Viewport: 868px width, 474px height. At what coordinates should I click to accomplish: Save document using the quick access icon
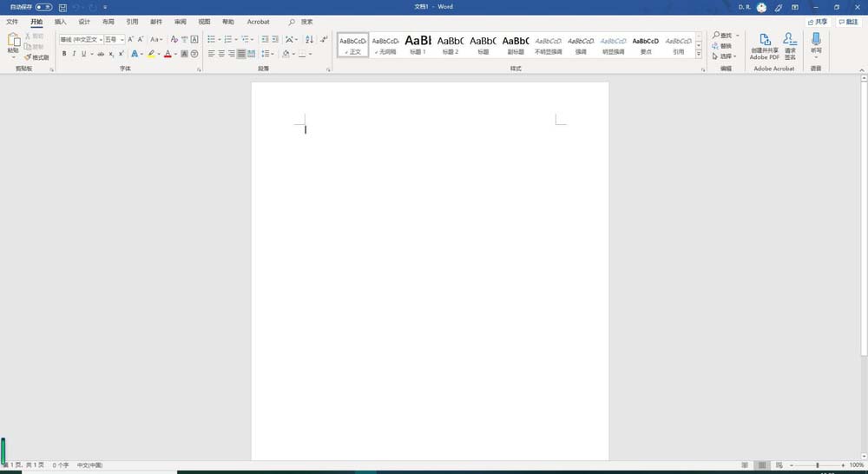click(x=62, y=8)
